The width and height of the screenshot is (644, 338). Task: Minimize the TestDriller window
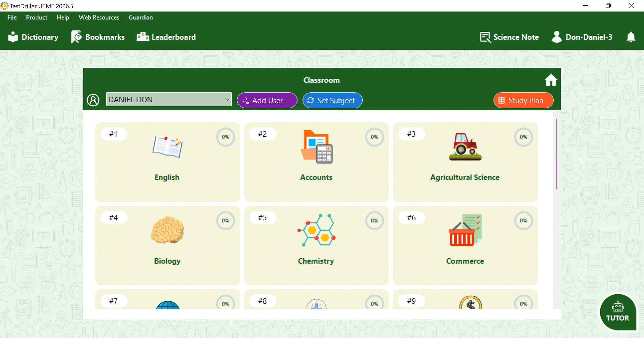click(x=585, y=6)
